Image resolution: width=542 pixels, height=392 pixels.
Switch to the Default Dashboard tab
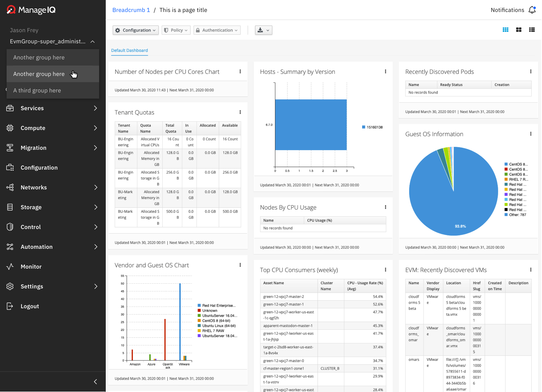(129, 50)
